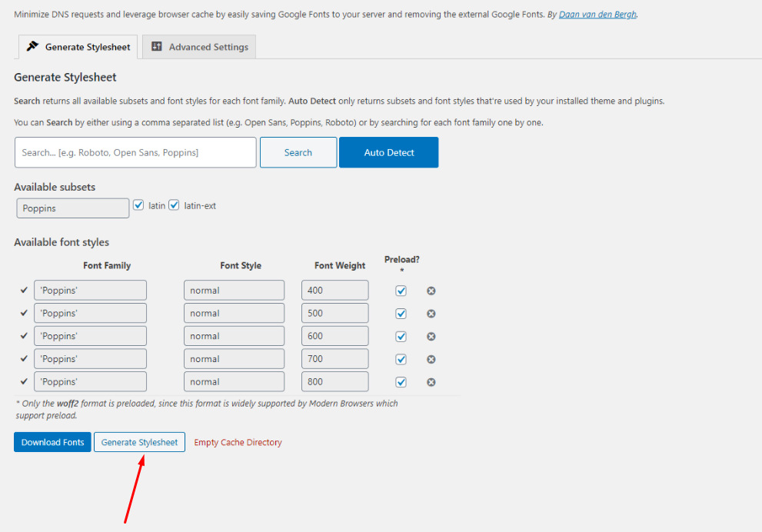
Task: Click the Advanced Settings tab icon
Action: (157, 47)
